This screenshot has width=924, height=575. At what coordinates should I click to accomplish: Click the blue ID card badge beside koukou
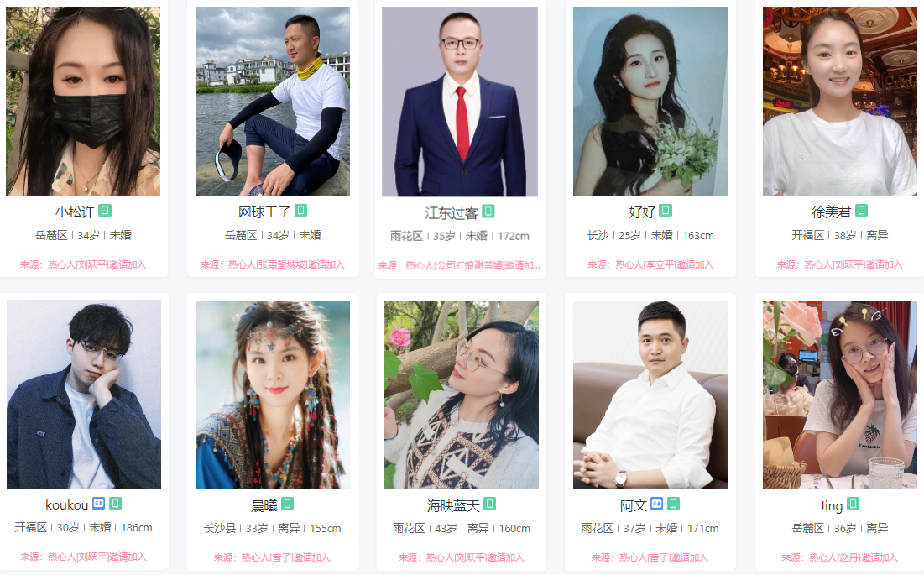click(98, 504)
